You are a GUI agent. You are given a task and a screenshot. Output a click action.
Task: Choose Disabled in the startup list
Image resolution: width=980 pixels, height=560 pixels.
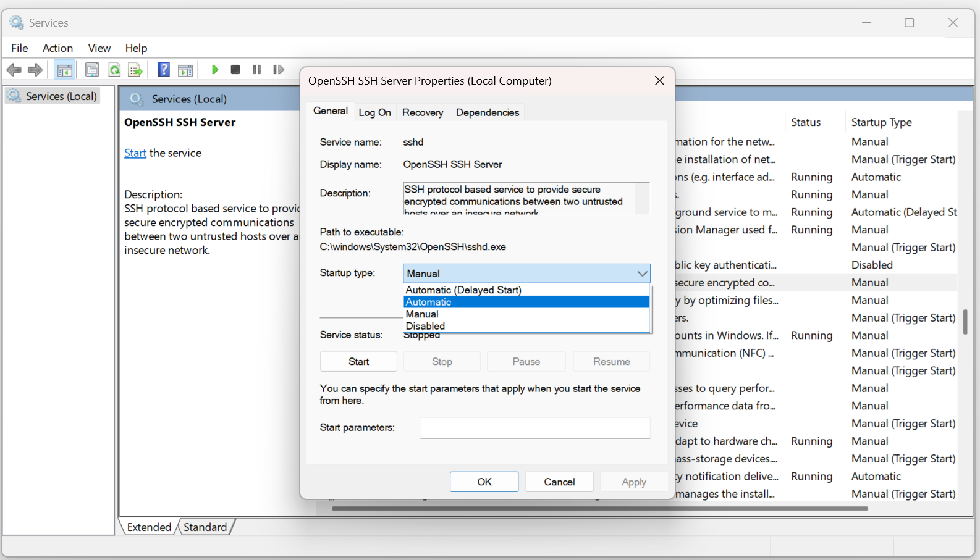pos(526,326)
